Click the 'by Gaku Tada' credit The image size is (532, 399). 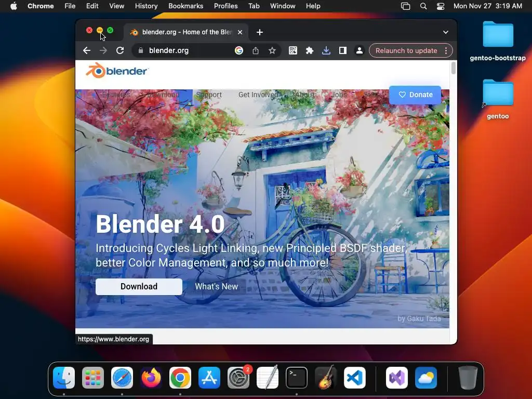[x=419, y=318]
